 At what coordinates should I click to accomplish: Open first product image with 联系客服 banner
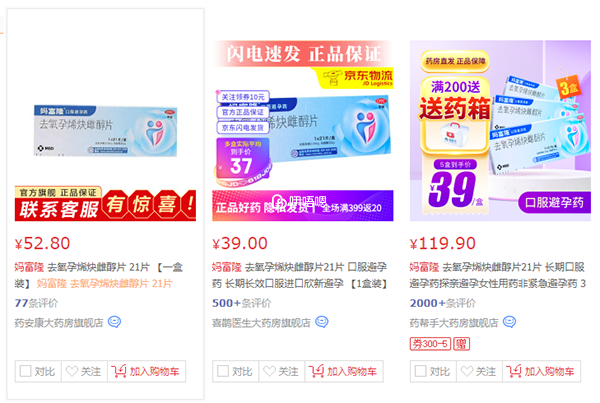[x=105, y=131]
